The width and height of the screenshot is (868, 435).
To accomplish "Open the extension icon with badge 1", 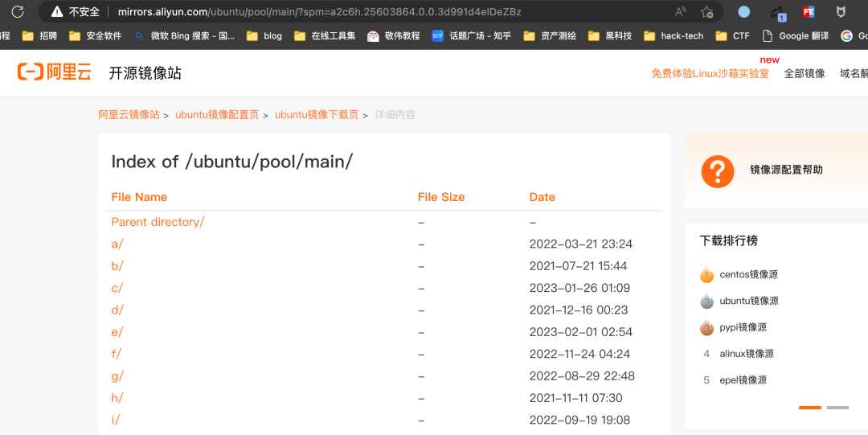I will [778, 13].
